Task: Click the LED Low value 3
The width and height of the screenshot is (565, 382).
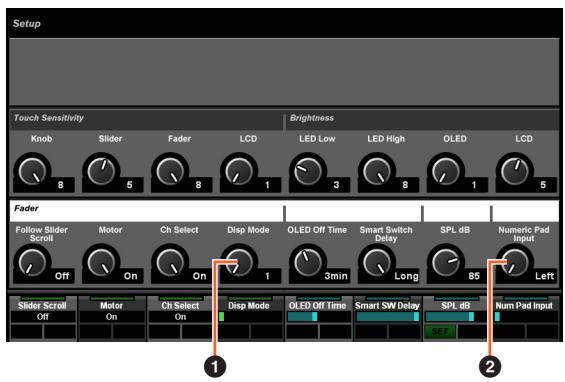Action: pyautogui.click(x=336, y=185)
